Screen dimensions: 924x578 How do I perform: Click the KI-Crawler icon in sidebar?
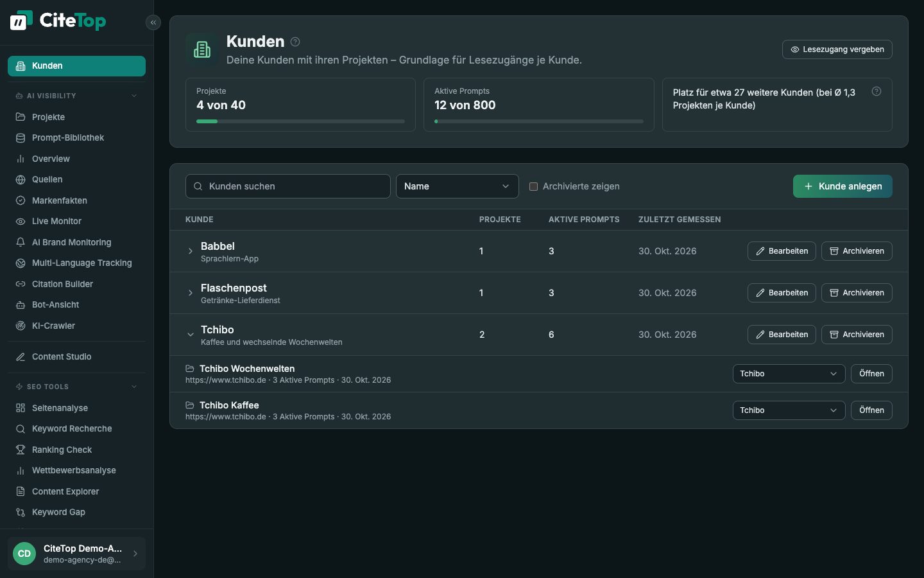(x=21, y=326)
